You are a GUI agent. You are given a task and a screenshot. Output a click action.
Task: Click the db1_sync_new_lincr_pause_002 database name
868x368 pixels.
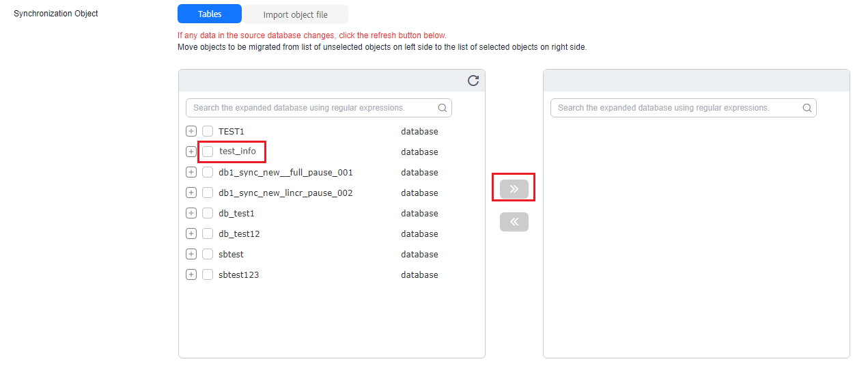click(285, 193)
